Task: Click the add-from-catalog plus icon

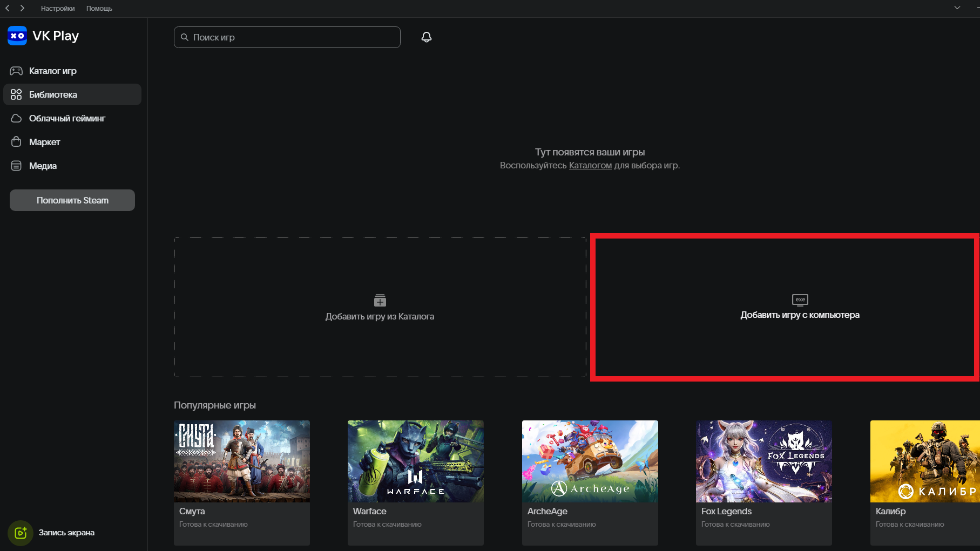Action: [x=380, y=300]
